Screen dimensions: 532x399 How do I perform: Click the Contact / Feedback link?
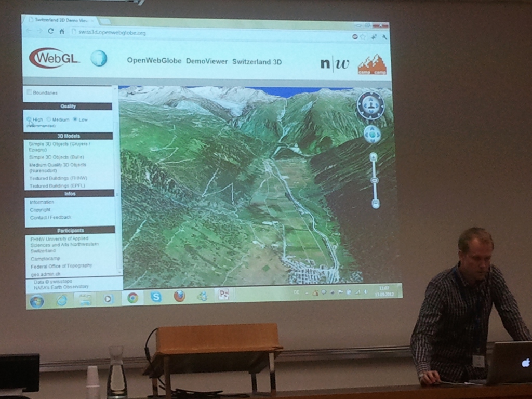click(x=50, y=218)
